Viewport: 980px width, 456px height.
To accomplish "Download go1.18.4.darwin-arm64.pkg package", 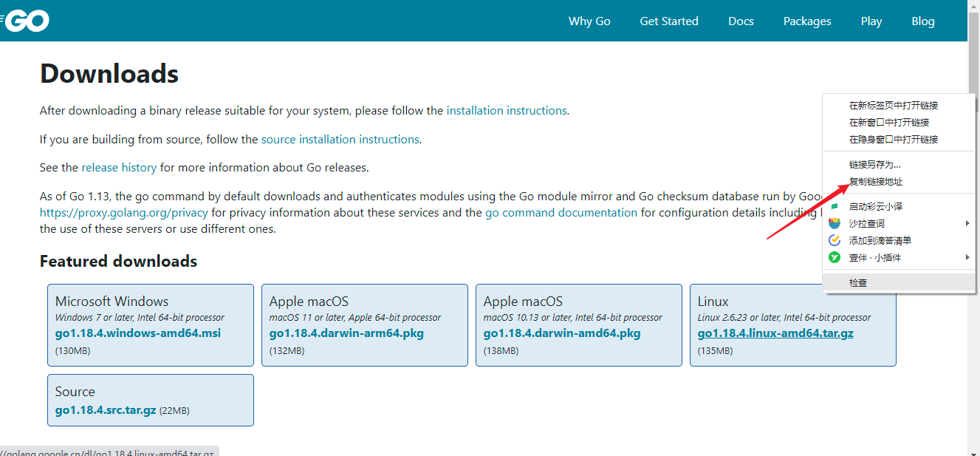I will click(x=346, y=333).
